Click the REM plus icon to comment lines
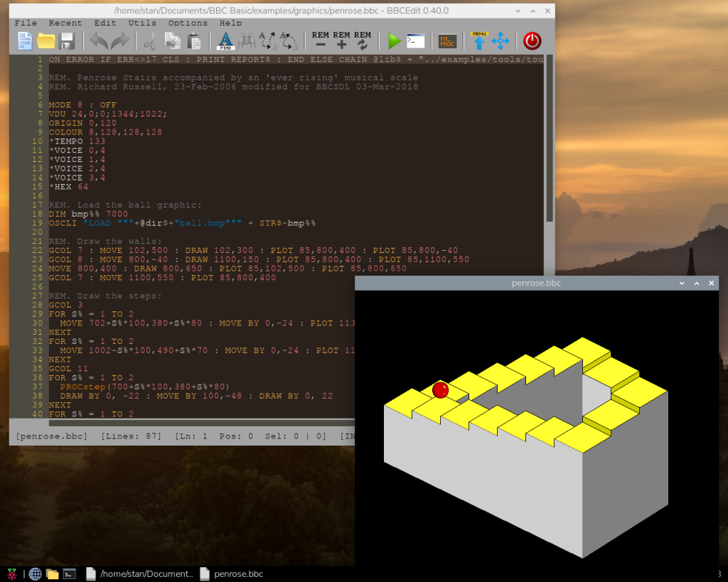 click(341, 41)
